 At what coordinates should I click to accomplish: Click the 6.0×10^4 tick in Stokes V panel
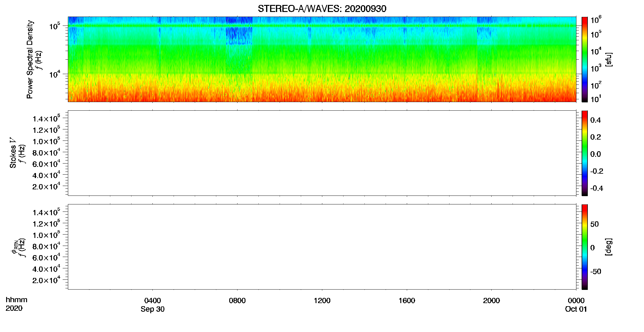click(46, 164)
